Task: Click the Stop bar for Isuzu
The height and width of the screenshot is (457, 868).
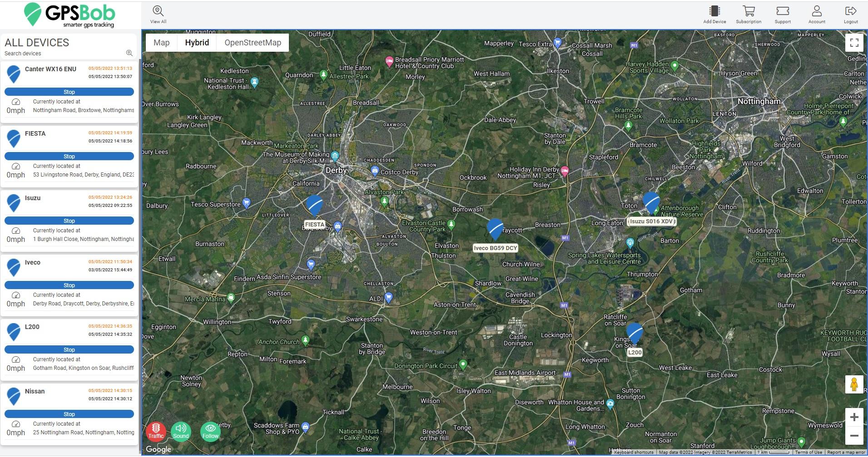Action: [69, 221]
